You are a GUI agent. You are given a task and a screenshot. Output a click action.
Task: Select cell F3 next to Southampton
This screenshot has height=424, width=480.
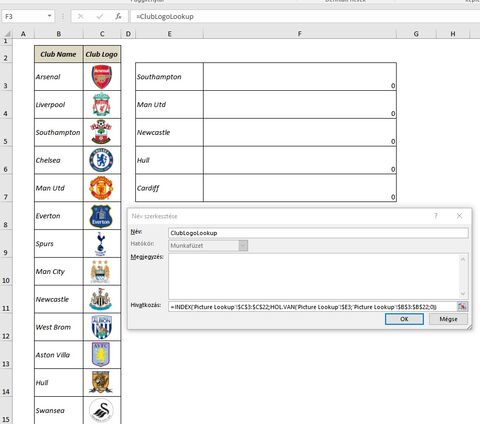point(300,77)
